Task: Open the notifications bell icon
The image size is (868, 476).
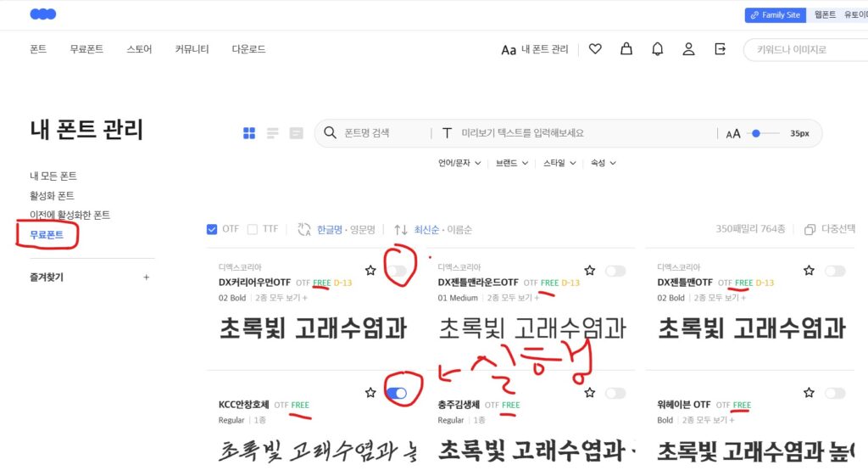Action: 657,48
